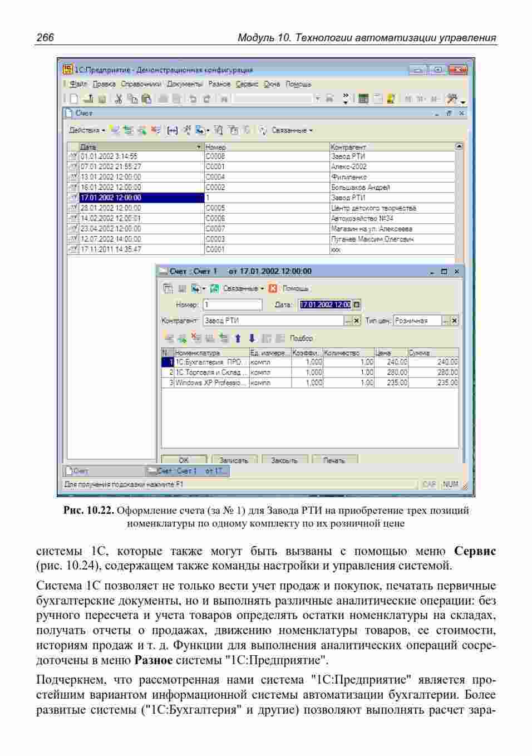The image size is (532, 756).
Task: Click the Add new document icon beside Действия
Action: (115, 130)
